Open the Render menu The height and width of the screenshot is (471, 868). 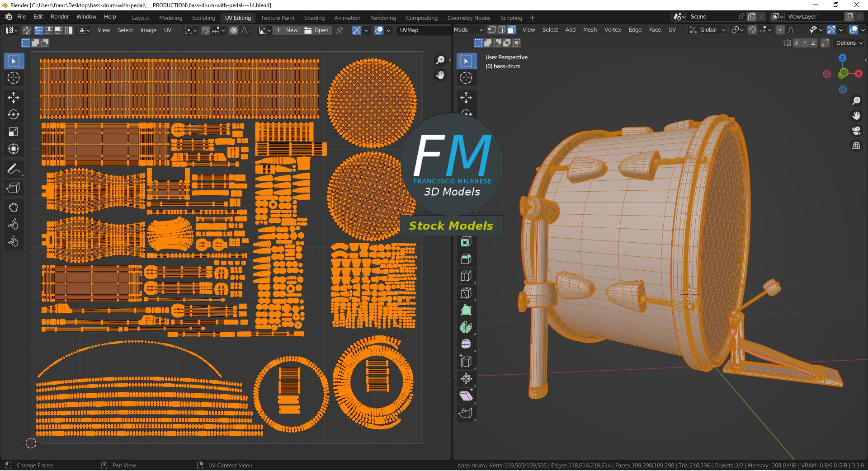click(60, 17)
